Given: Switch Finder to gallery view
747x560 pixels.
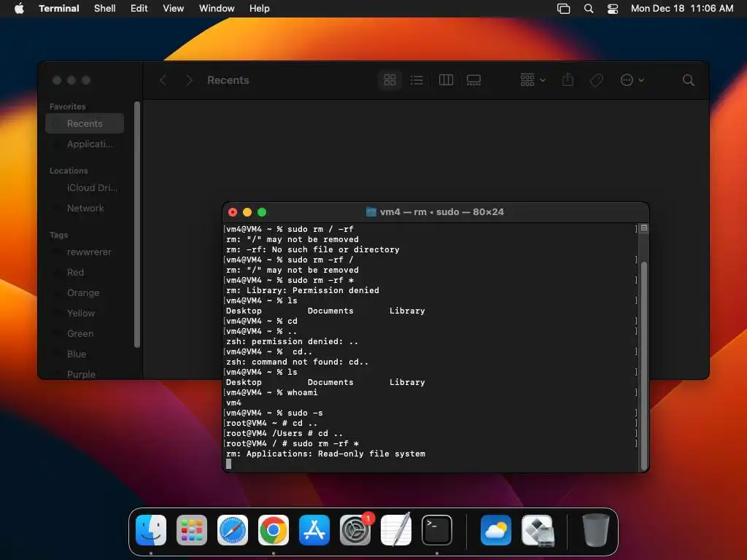Looking at the screenshot, I should (473, 80).
